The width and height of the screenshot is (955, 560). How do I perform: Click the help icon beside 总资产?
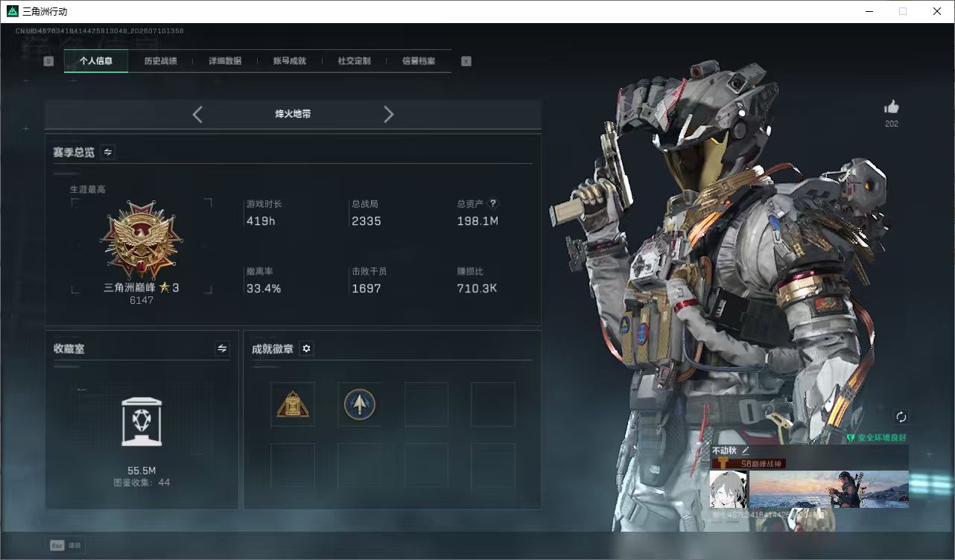(492, 203)
